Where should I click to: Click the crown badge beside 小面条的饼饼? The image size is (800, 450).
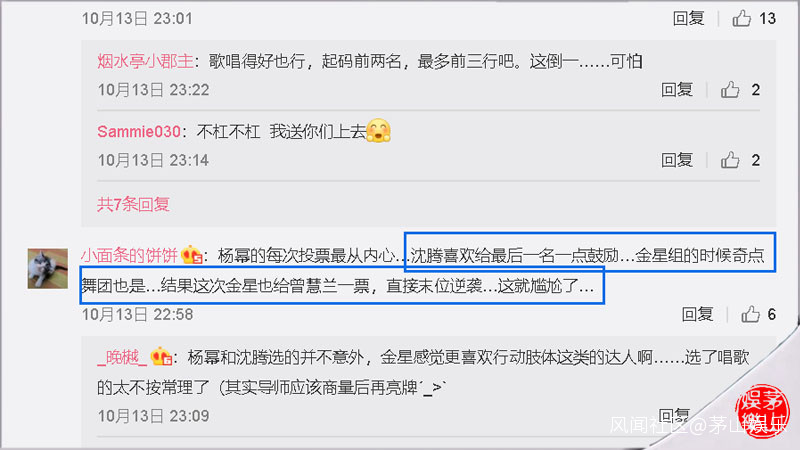pyautogui.click(x=192, y=255)
